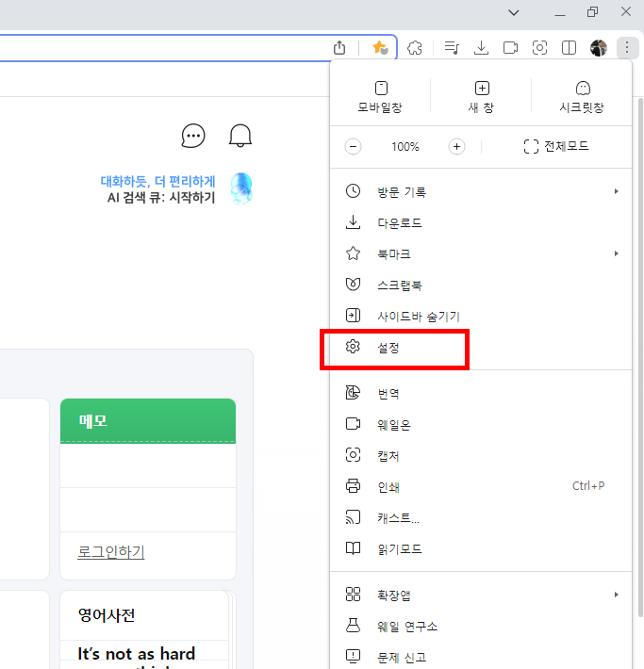Click the capture toolbar icon
The height and width of the screenshot is (669, 644).
(x=539, y=47)
